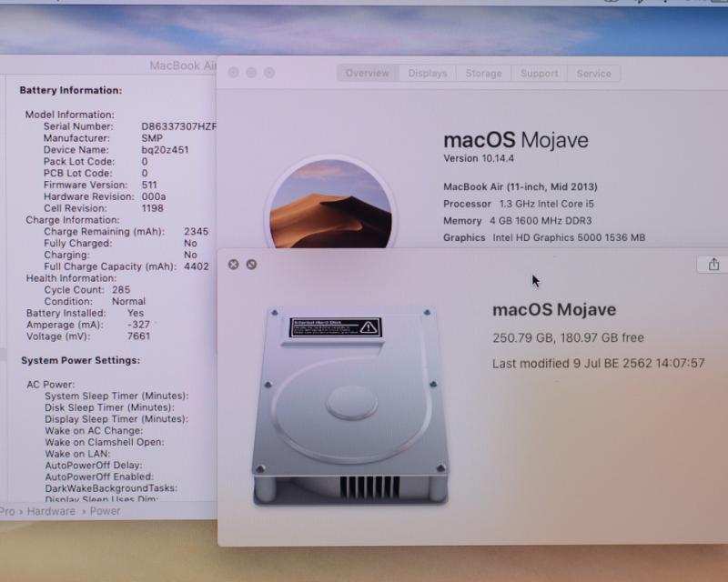Select the Manufacturer SMP value
The width and height of the screenshot is (728, 582).
click(x=152, y=138)
